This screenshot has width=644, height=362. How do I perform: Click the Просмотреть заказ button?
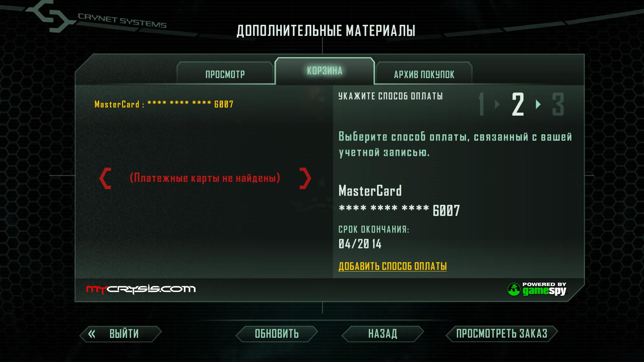point(502,334)
